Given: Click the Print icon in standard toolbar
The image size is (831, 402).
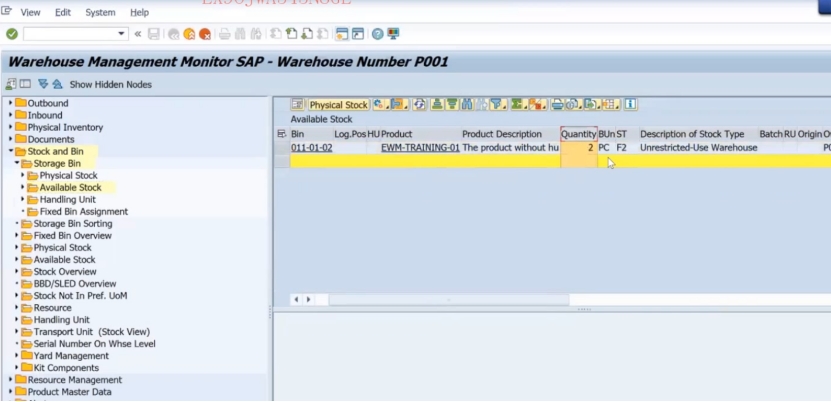Looking at the screenshot, I should click(x=225, y=34).
